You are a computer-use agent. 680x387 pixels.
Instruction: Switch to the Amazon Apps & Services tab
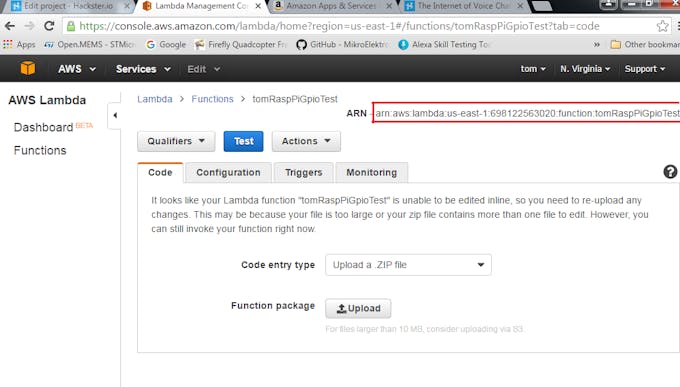coord(331,6)
